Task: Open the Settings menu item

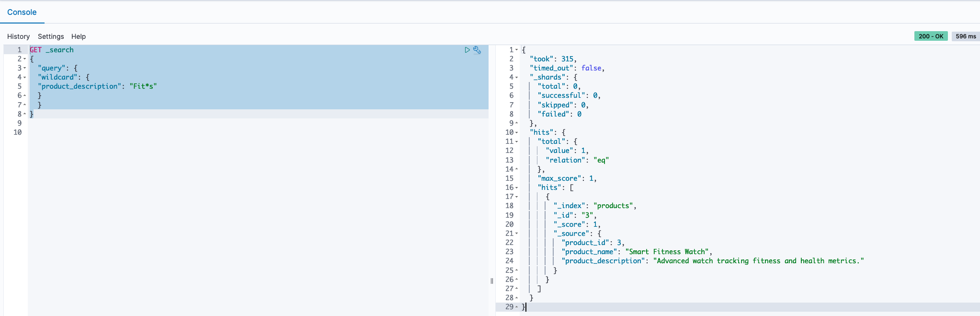Action: pyautogui.click(x=51, y=36)
